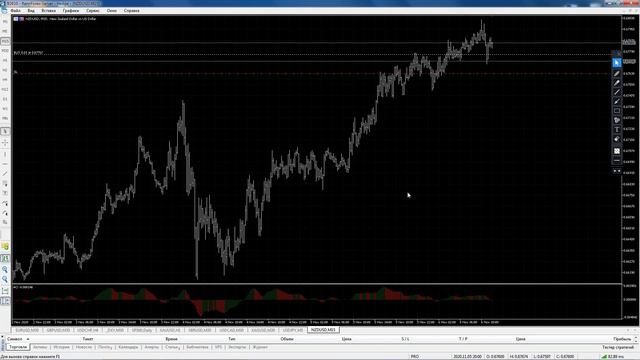
Task: Select the M15 timeframe button
Action: tap(5, 41)
